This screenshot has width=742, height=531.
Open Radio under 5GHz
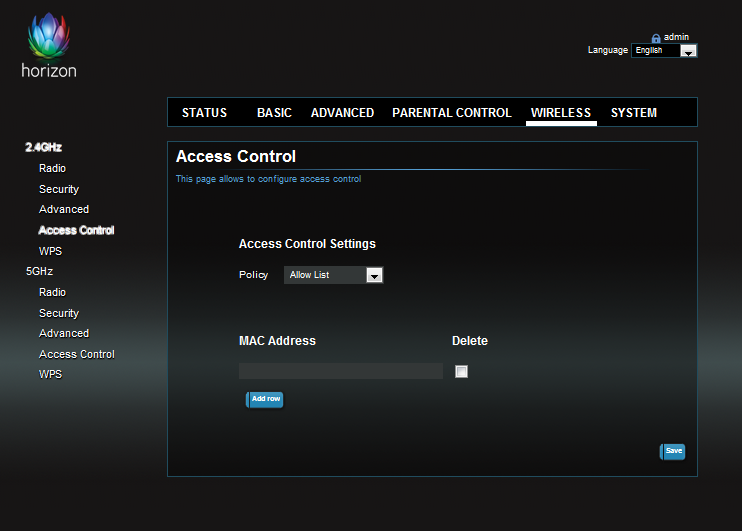pyautogui.click(x=53, y=292)
